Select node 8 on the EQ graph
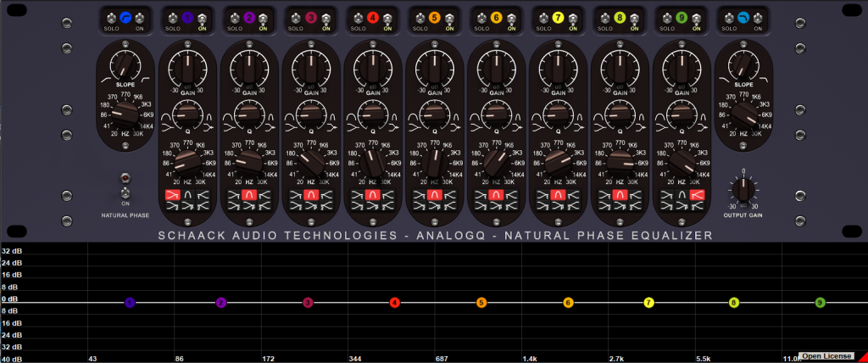The image size is (868, 363). point(733,303)
